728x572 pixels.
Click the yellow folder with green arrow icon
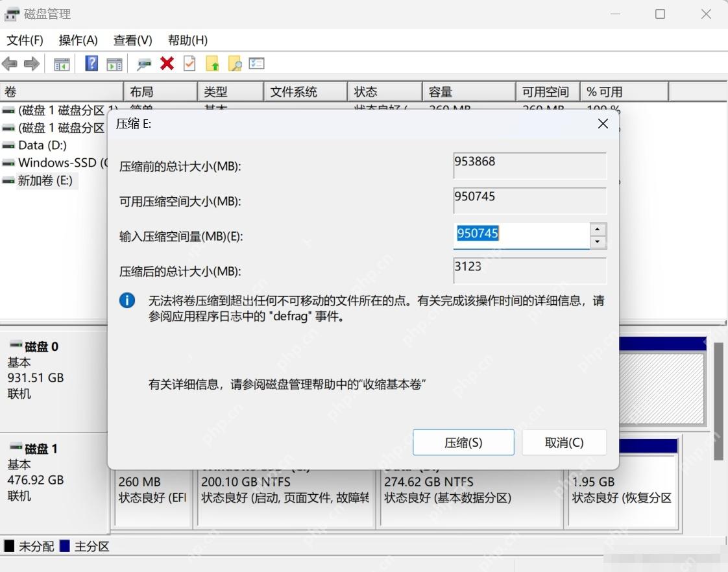213,63
